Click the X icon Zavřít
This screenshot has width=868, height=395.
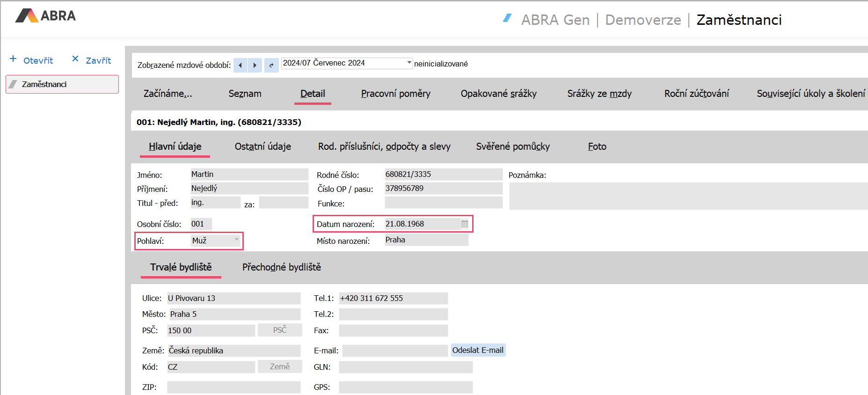(x=75, y=59)
